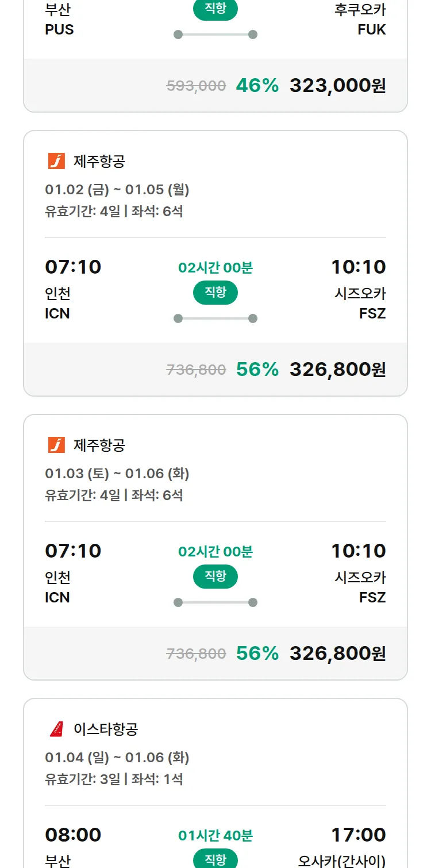
Task: Select 326,800원 price on 01.02 flight
Action: (337, 370)
